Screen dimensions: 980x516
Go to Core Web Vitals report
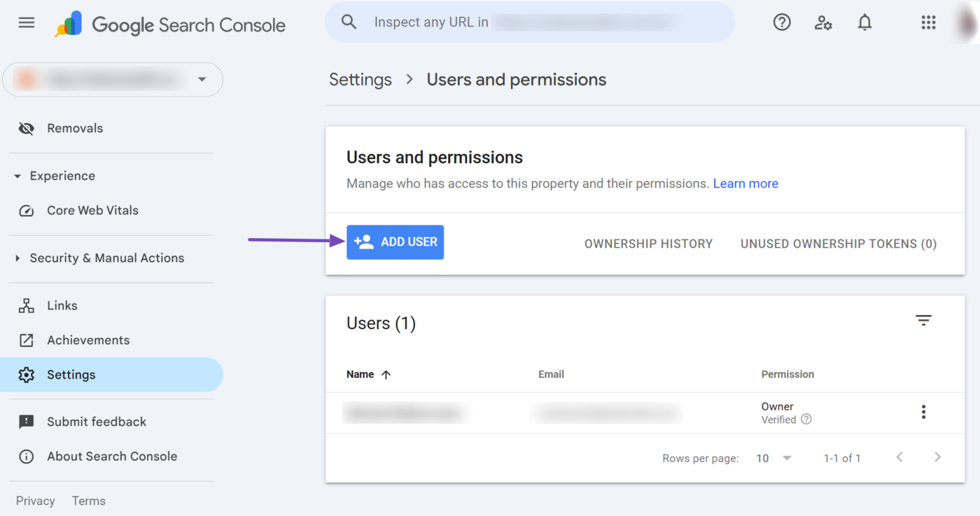tap(92, 211)
